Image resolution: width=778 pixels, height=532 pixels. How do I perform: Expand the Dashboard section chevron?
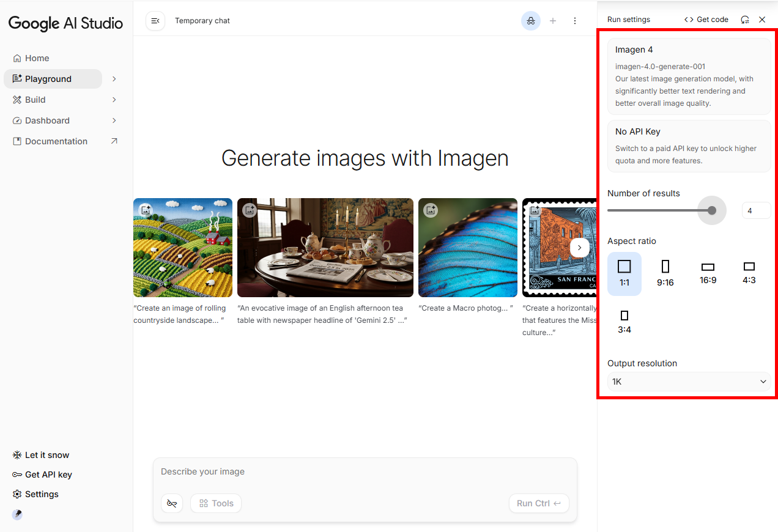114,120
